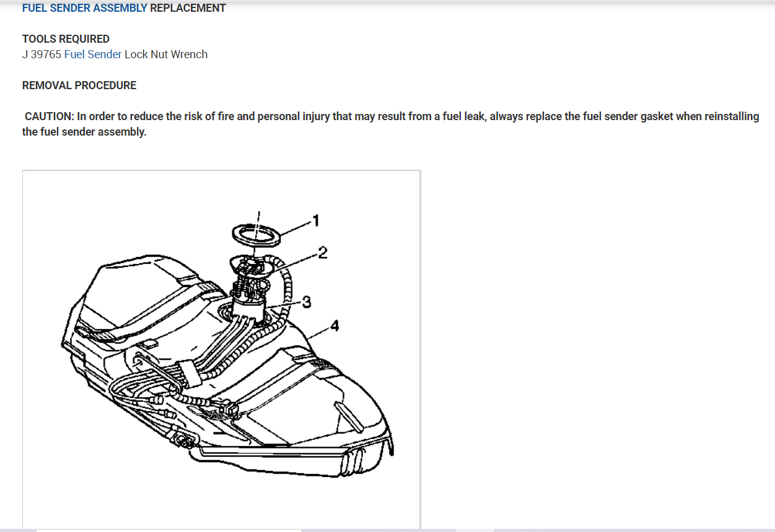Click callout number 1 in the diagram

pos(316,220)
